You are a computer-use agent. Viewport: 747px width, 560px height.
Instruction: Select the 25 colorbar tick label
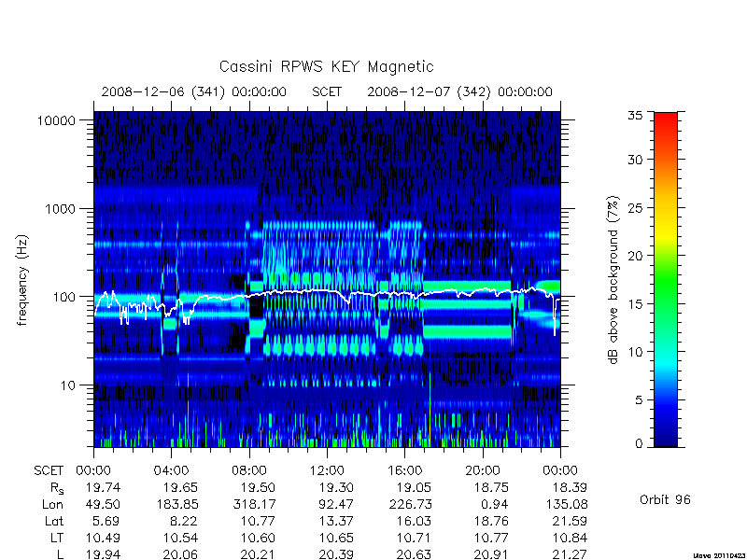tap(634, 207)
